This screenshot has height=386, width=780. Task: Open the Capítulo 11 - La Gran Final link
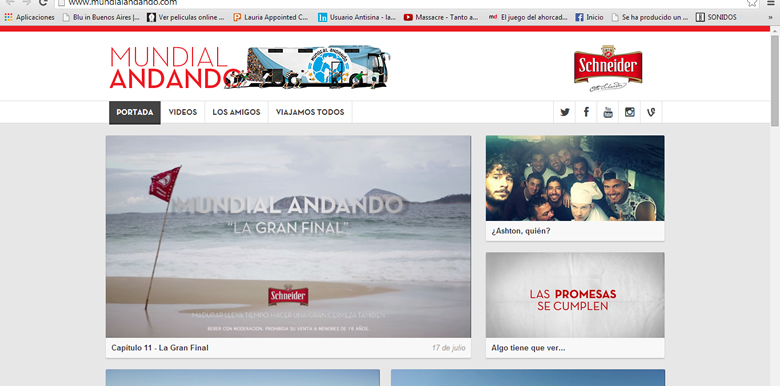point(160,348)
